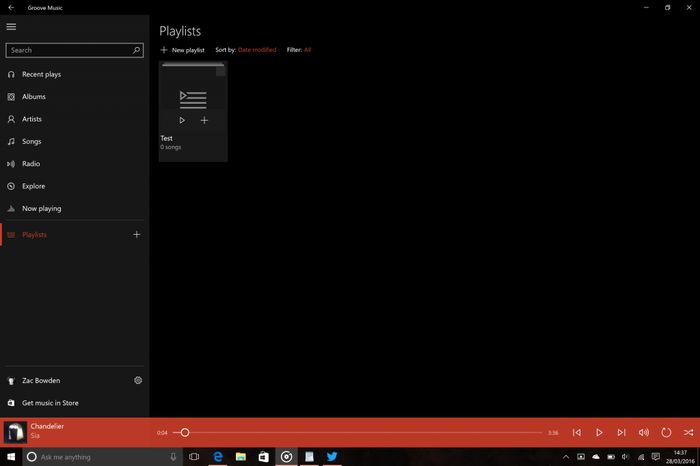The height and width of the screenshot is (466, 700).
Task: Go back to the previous track
Action: coord(577,432)
